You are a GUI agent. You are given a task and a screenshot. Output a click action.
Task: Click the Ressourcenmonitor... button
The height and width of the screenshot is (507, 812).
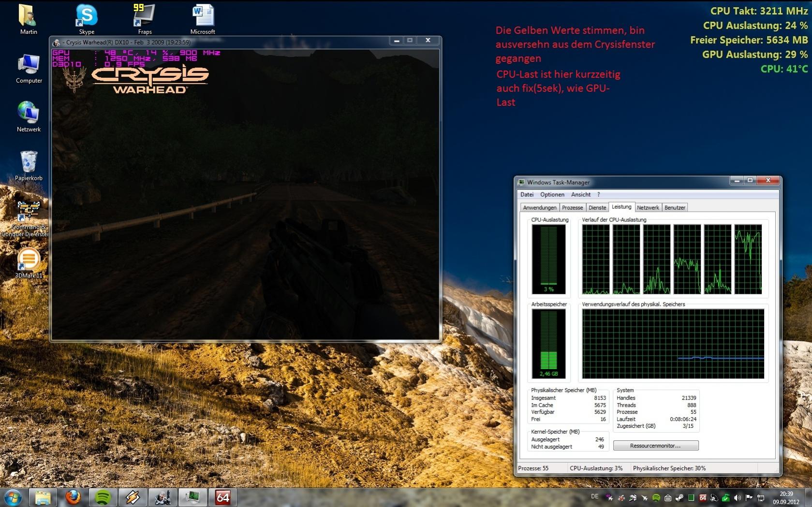click(655, 446)
